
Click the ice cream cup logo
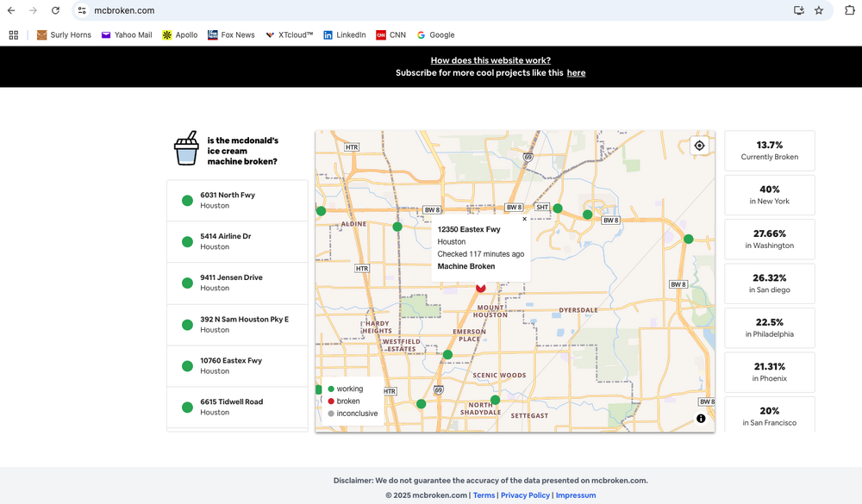pyautogui.click(x=186, y=149)
